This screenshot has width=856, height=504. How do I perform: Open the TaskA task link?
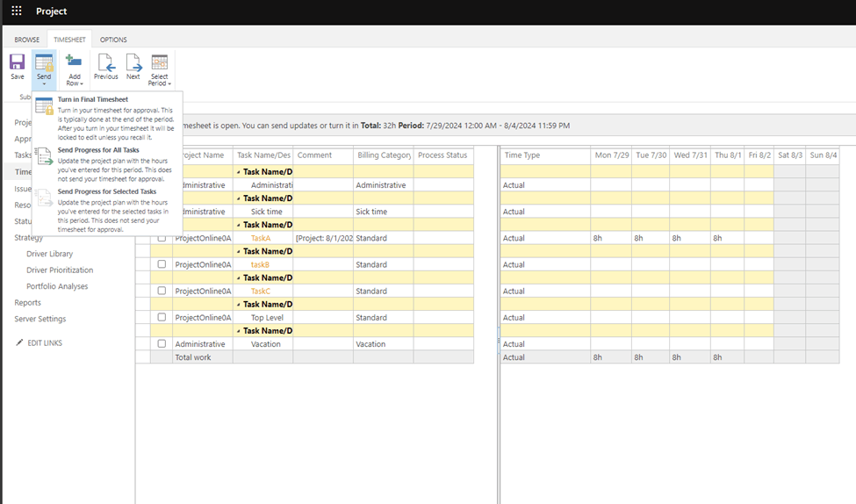coord(261,238)
